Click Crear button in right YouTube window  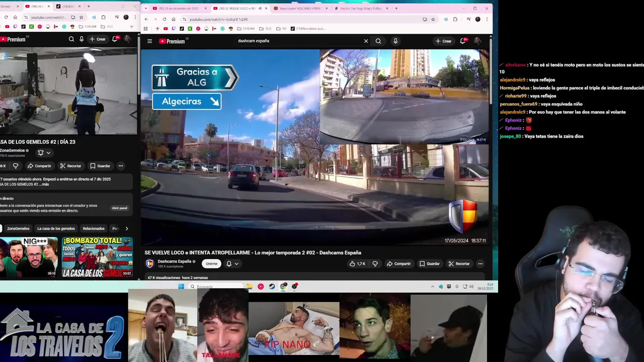[443, 41]
